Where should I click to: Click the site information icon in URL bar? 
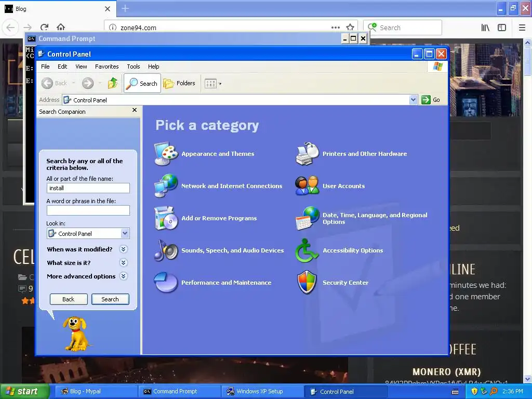[x=113, y=28]
